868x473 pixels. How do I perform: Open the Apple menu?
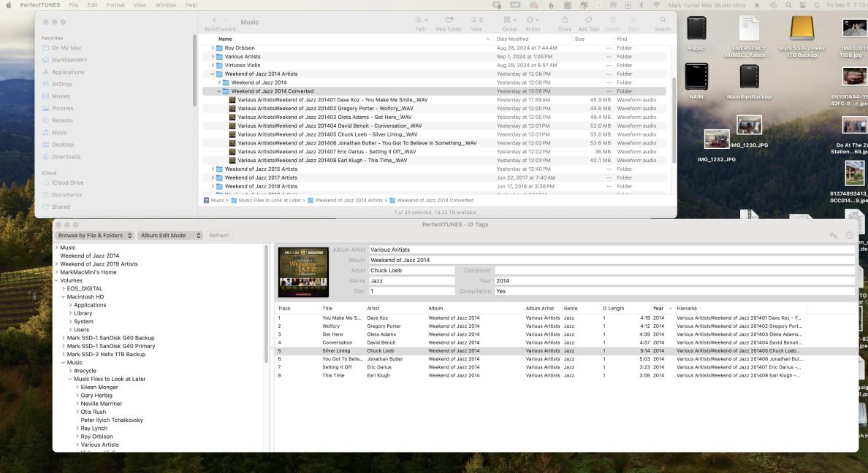pos(8,5)
